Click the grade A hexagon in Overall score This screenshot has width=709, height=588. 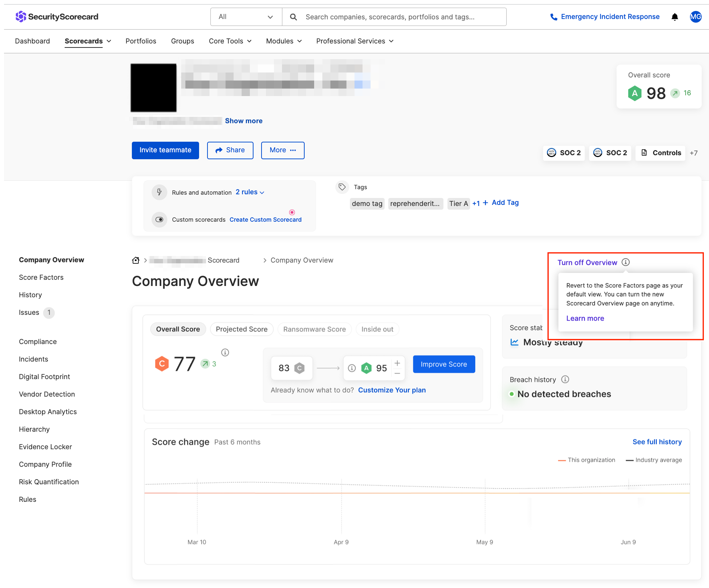635,93
